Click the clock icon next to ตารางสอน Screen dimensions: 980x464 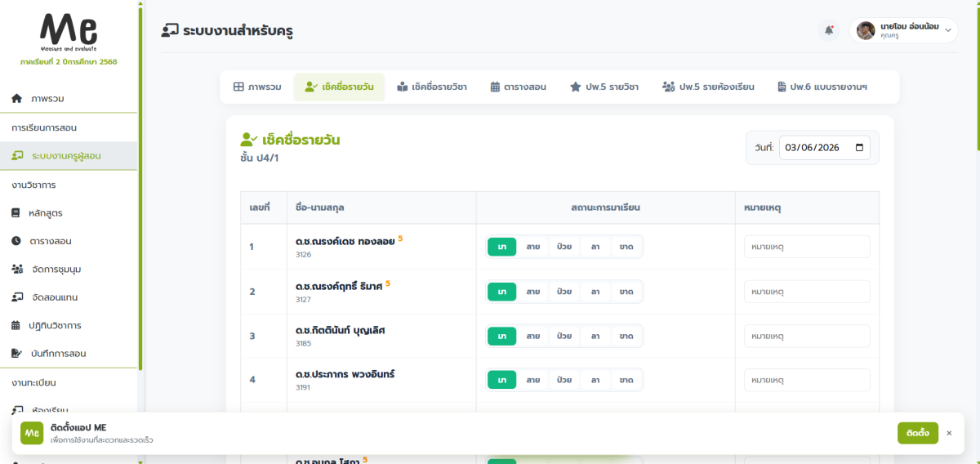pos(16,241)
